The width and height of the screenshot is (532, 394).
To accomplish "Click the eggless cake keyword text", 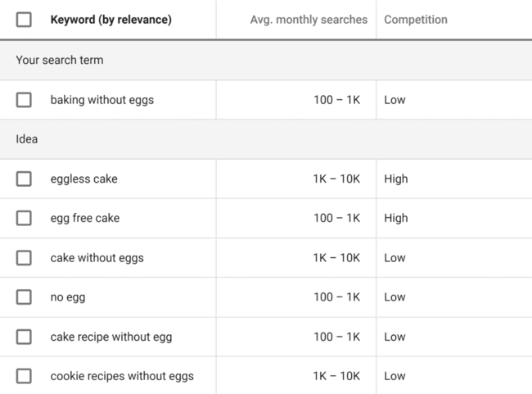I will click(83, 179).
